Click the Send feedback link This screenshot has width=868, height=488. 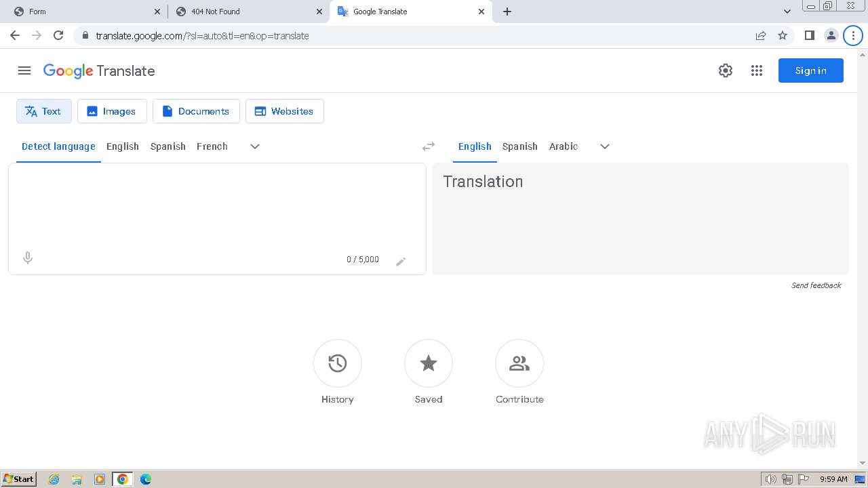[816, 285]
